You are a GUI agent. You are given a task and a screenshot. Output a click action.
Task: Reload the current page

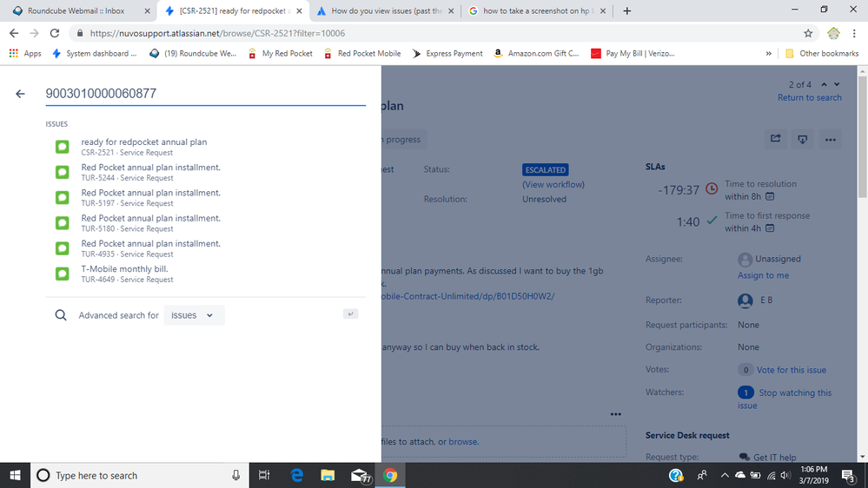(54, 33)
